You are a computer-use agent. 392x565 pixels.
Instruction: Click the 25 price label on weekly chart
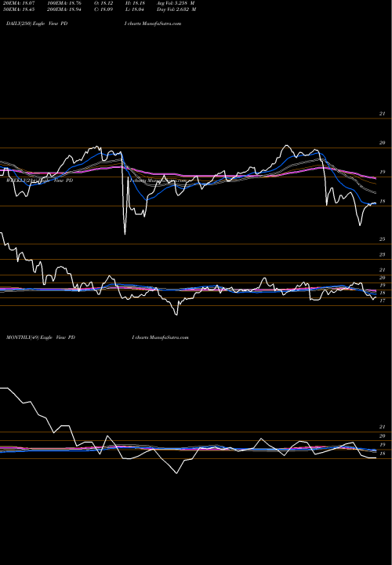click(383, 239)
